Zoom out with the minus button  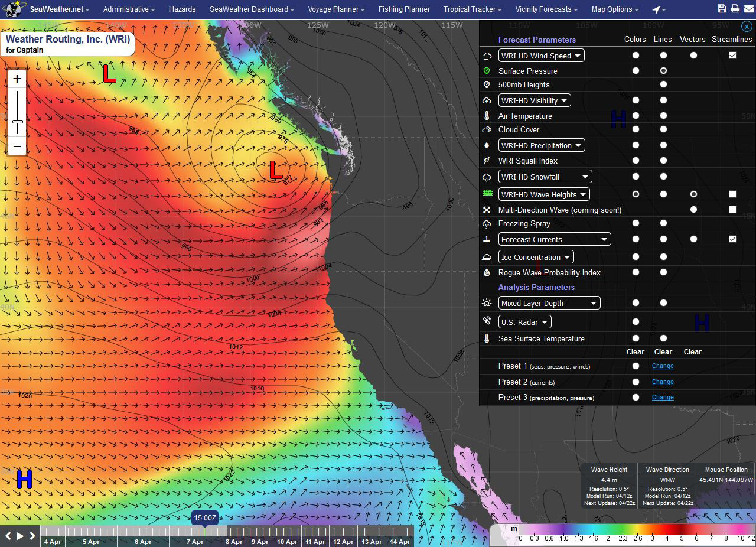coord(17,146)
